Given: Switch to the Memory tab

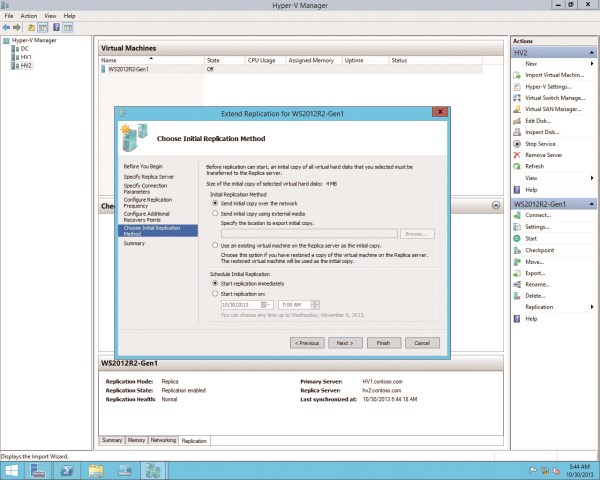Looking at the screenshot, I should tap(136, 440).
